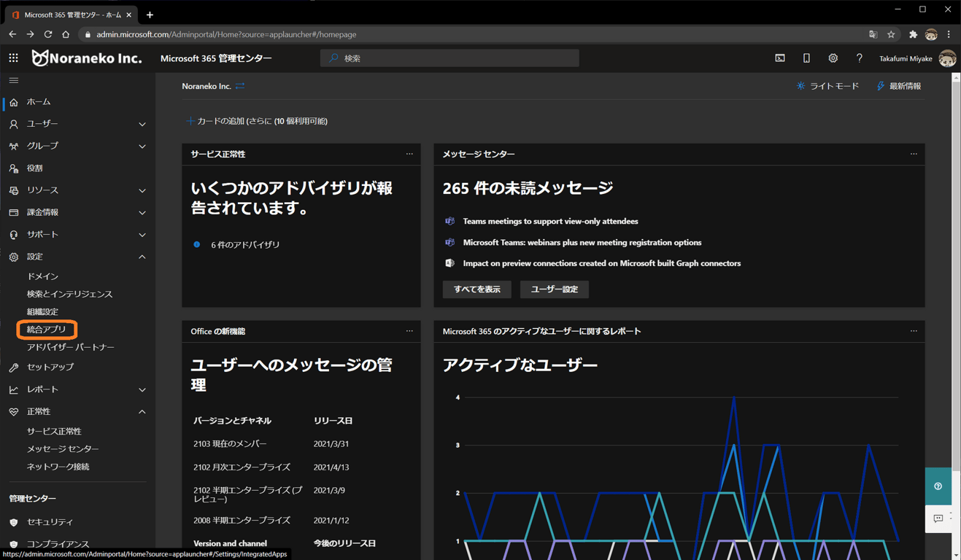This screenshot has height=560, width=961.
Task: Open Teams webinars registration message
Action: click(582, 242)
